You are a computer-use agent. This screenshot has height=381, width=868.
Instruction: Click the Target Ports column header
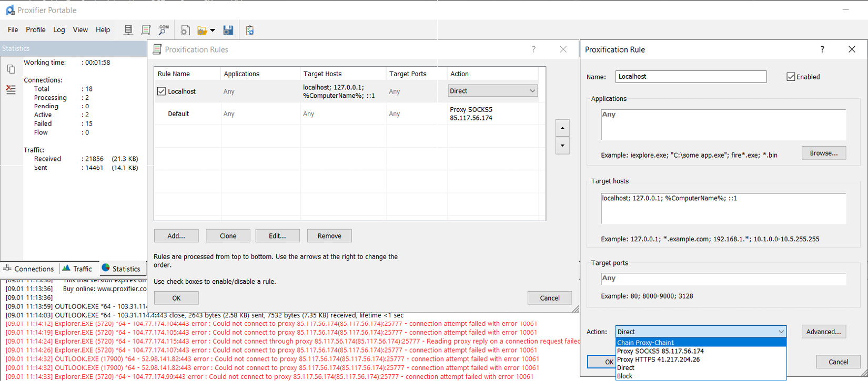[417, 74]
